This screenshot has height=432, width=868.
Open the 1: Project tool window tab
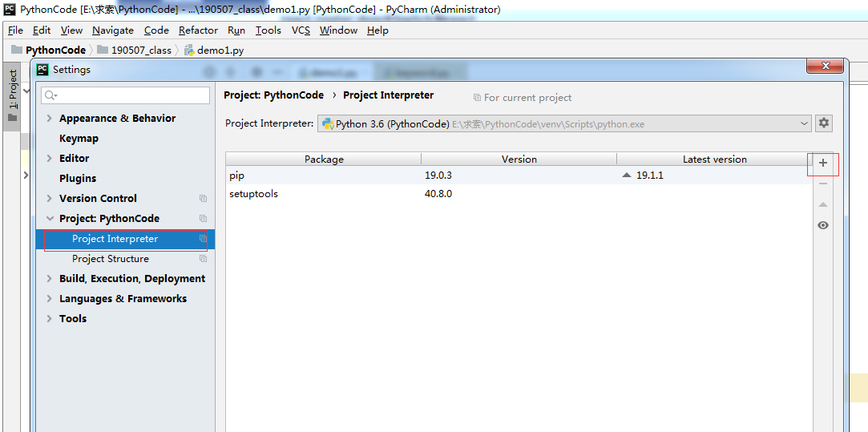[x=12, y=94]
